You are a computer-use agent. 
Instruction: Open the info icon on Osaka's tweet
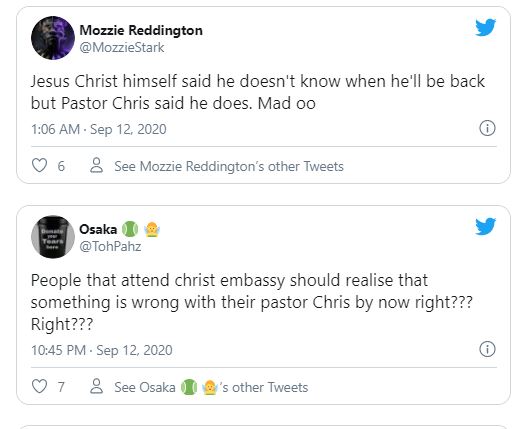[x=487, y=349]
